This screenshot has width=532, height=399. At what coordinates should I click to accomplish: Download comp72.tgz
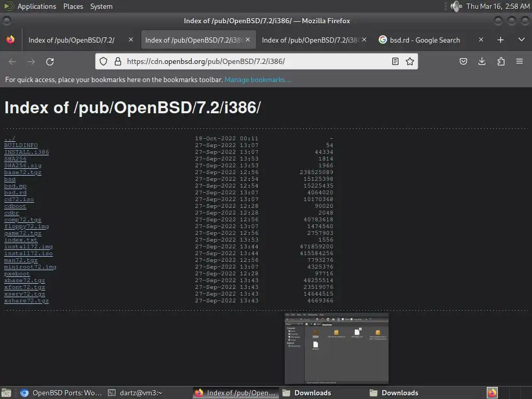click(23, 220)
